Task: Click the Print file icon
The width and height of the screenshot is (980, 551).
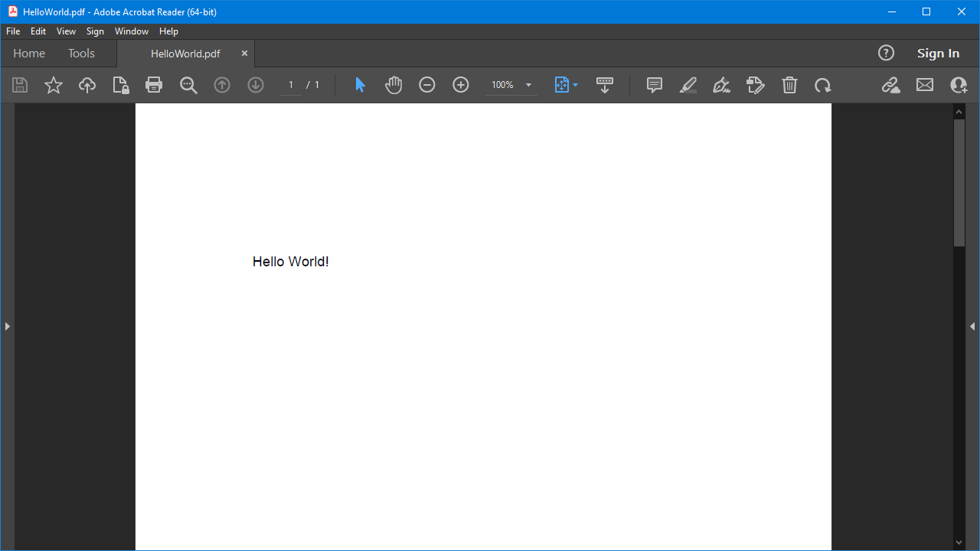Action: click(x=154, y=85)
